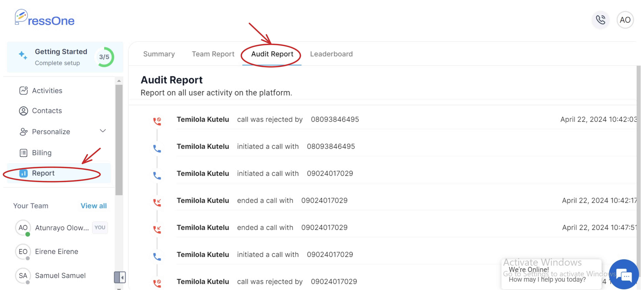Viewport: 644px width, 293px height.
Task: Click the Audit Report heading
Action: pyautogui.click(x=171, y=80)
